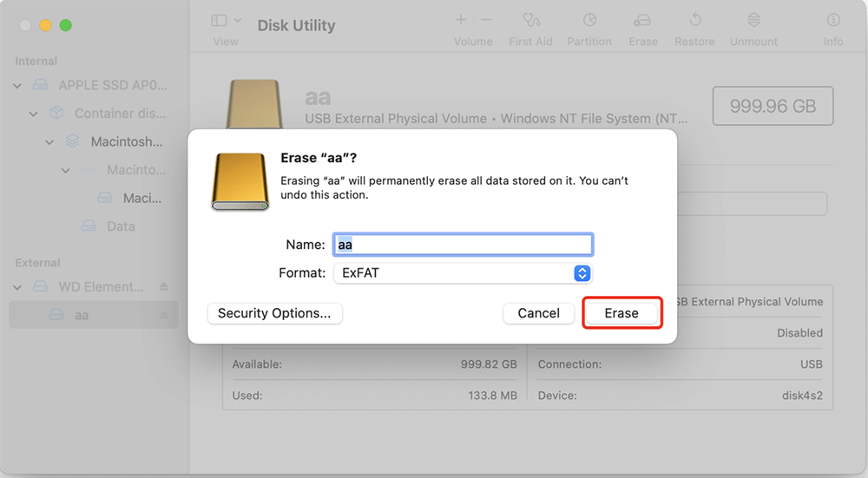Collapse the WD Elements disk chevron
The width and height of the screenshot is (868, 478).
click(17, 288)
